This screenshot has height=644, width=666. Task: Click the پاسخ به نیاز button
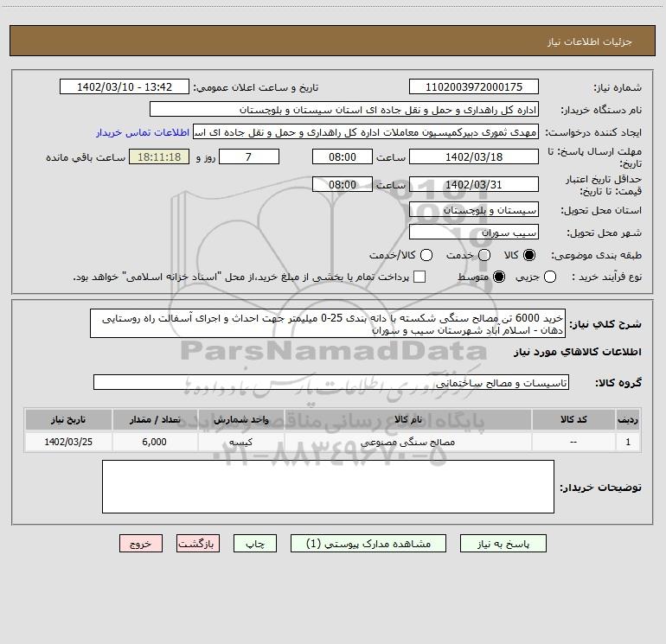click(503, 544)
